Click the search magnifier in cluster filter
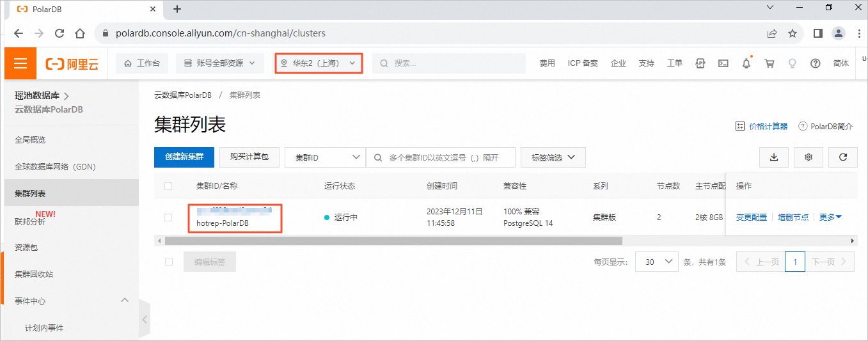868x341 pixels. click(378, 157)
